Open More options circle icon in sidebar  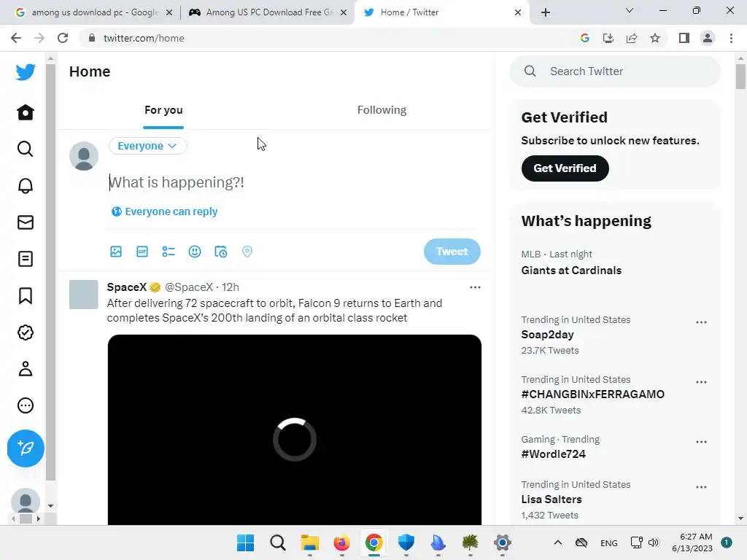(x=26, y=405)
